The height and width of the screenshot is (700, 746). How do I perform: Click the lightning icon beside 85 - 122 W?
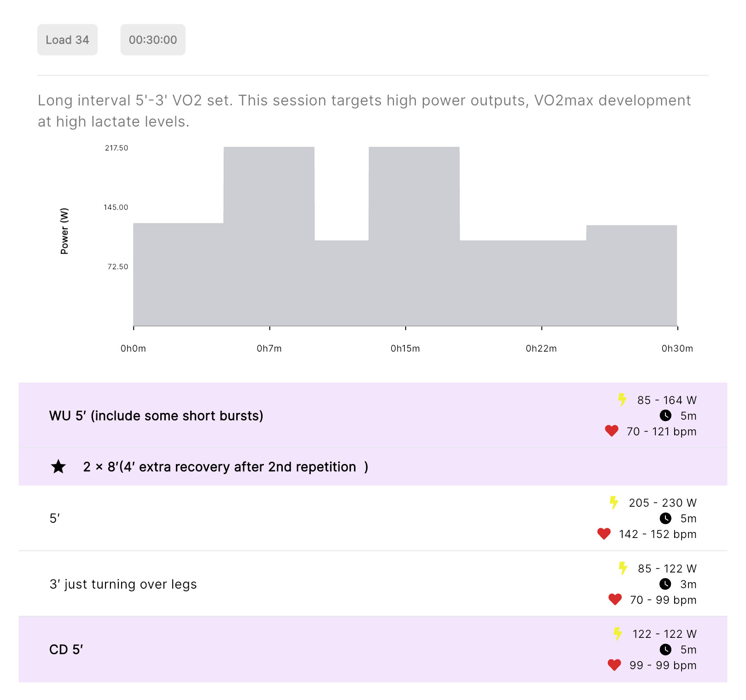point(623,568)
